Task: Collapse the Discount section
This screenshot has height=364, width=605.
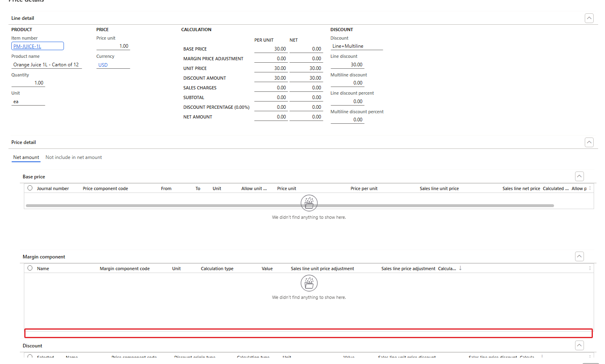Action: coord(580,345)
